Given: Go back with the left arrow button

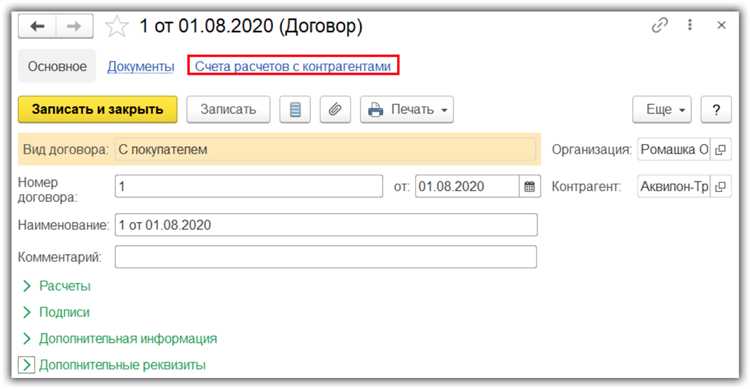Looking at the screenshot, I should pos(37,26).
